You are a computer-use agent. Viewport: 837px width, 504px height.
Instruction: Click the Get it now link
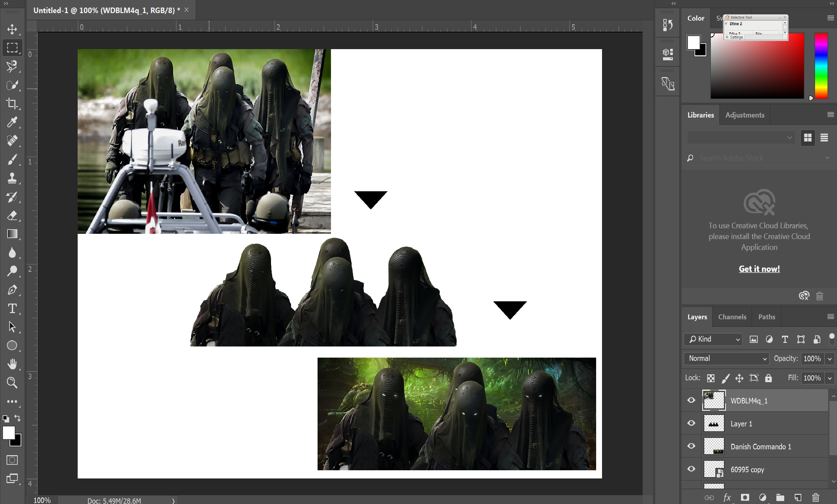759,269
